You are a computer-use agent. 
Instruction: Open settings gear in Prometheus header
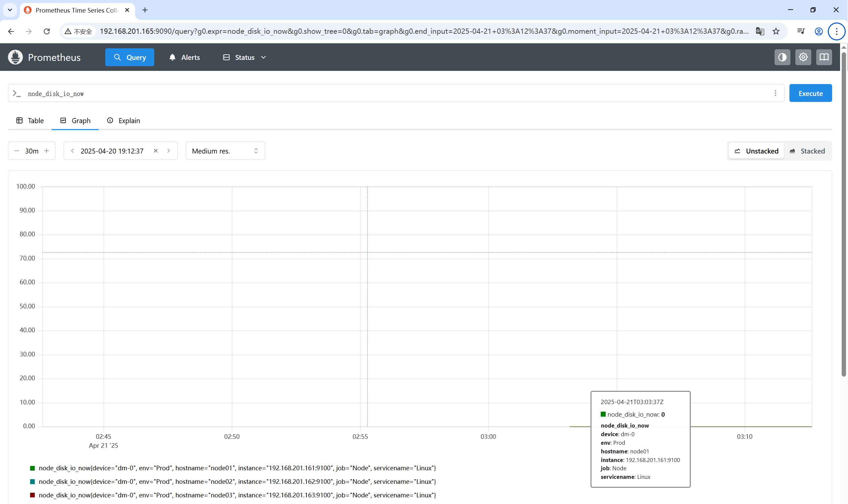(x=803, y=57)
